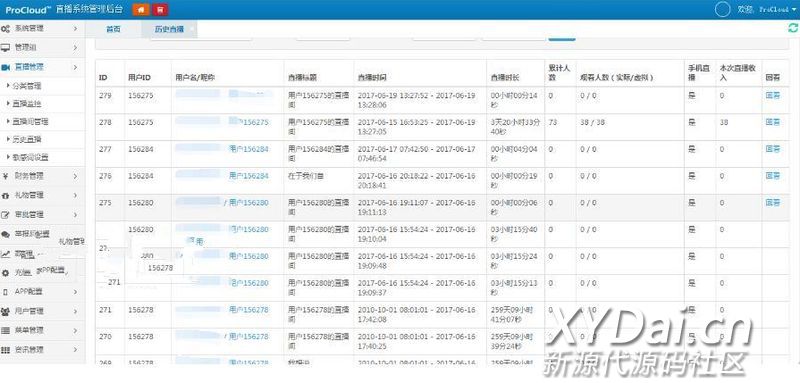Open 用户156284 link in row 276

tap(249, 176)
